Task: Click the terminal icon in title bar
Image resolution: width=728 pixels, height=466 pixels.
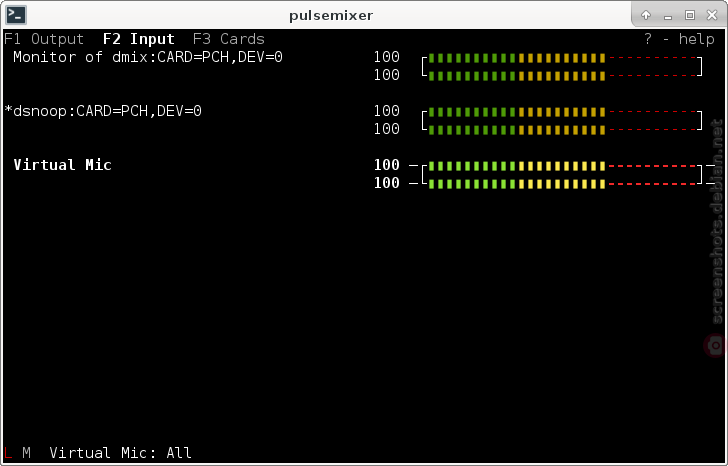Action: (x=16, y=15)
